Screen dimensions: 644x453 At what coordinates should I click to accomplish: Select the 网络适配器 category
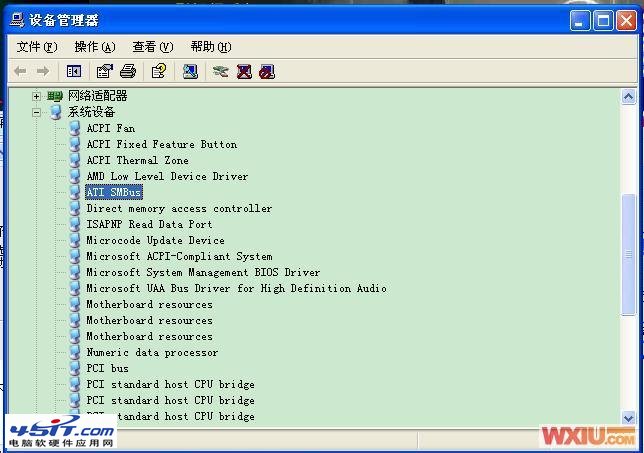pyautogui.click(x=97, y=96)
